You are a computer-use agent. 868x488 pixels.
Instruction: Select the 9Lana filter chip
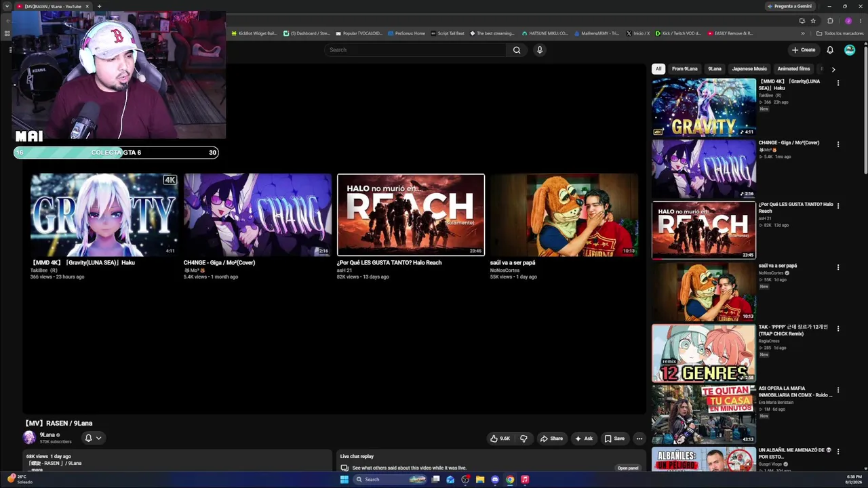click(715, 68)
